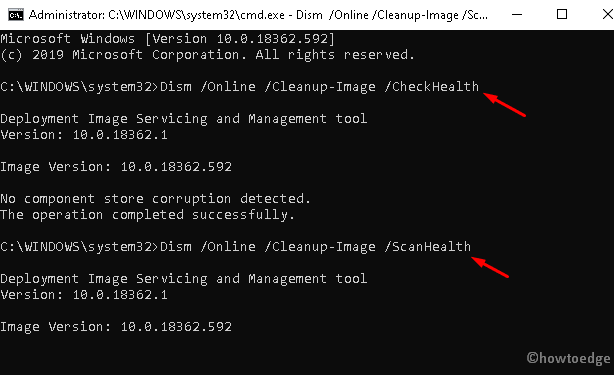614x375 pixels.
Task: Click second 'Version: 10.0.18362.1' line below ScanHealth
Action: (84, 295)
